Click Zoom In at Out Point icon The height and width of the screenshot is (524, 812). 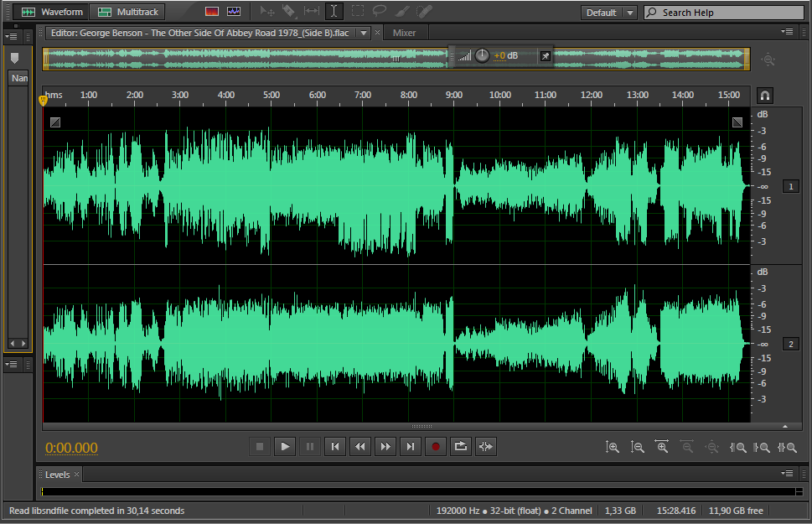762,448
